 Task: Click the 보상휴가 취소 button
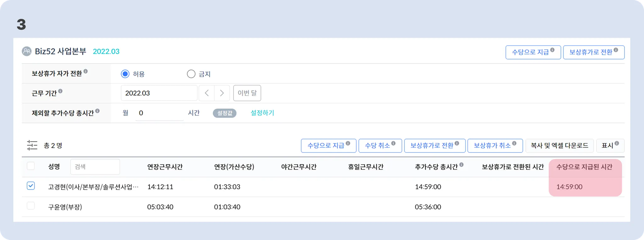tap(495, 145)
